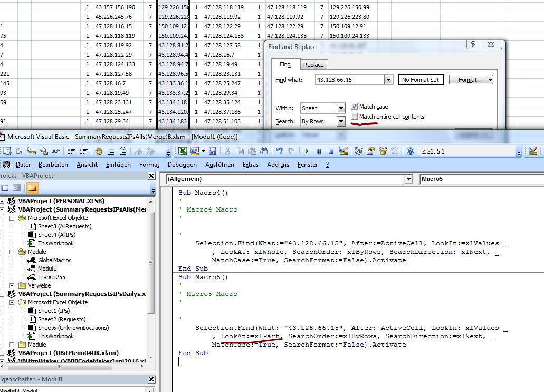Click the Comment Block icon

[111, 151]
